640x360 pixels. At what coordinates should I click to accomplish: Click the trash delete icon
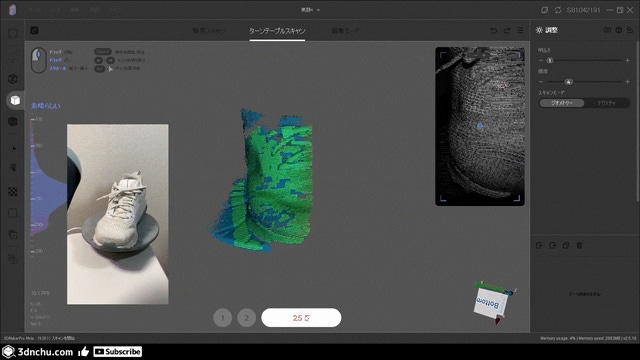pos(579,245)
